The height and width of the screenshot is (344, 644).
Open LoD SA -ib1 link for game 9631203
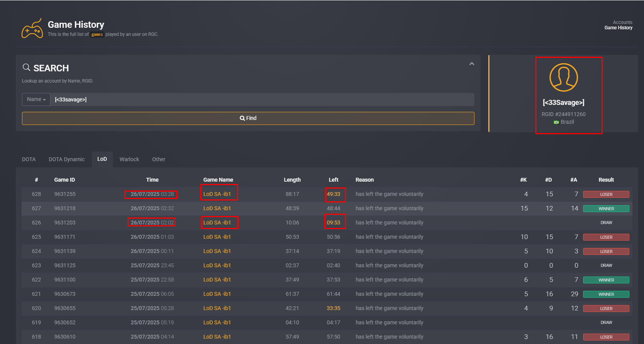(217, 223)
